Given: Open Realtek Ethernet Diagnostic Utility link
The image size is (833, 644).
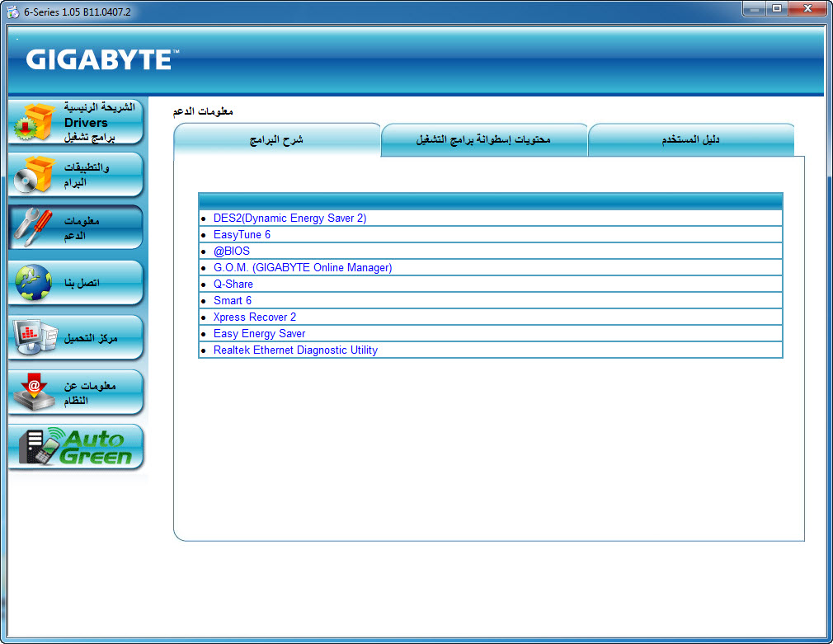Looking at the screenshot, I should pyautogui.click(x=295, y=350).
